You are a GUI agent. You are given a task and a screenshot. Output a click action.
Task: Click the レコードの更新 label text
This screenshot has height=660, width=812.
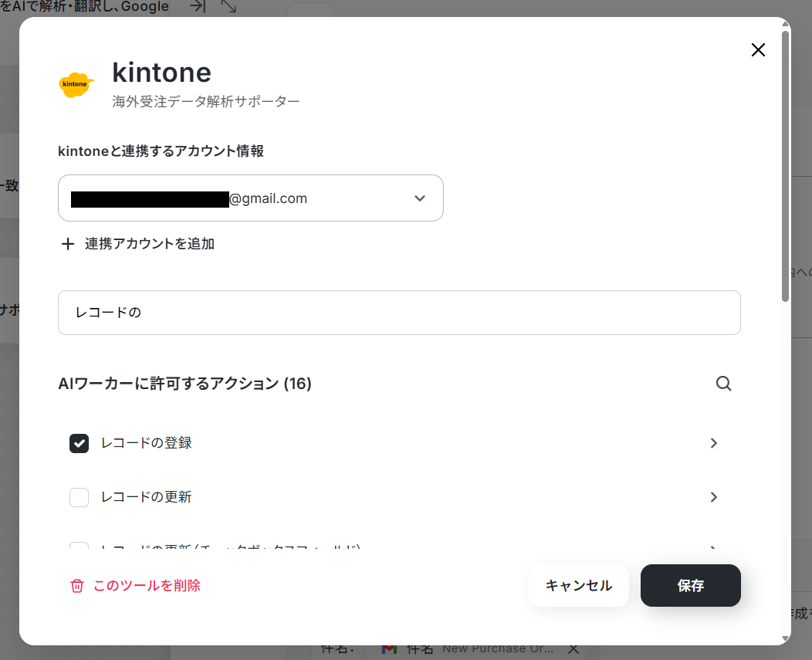pos(146,497)
